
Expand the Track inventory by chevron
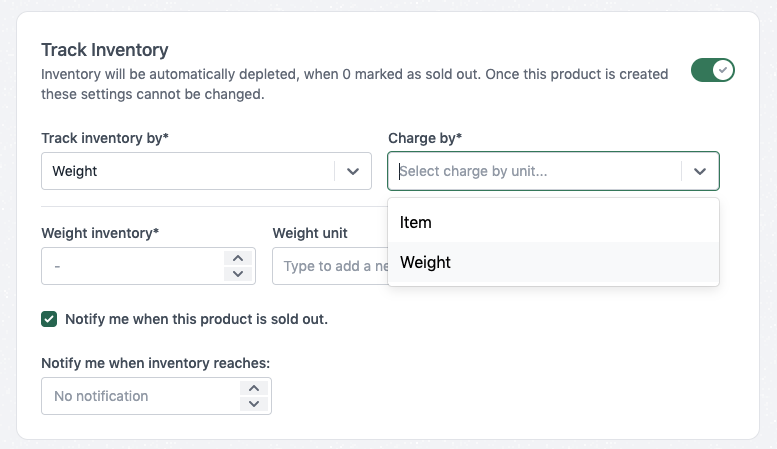click(x=353, y=171)
